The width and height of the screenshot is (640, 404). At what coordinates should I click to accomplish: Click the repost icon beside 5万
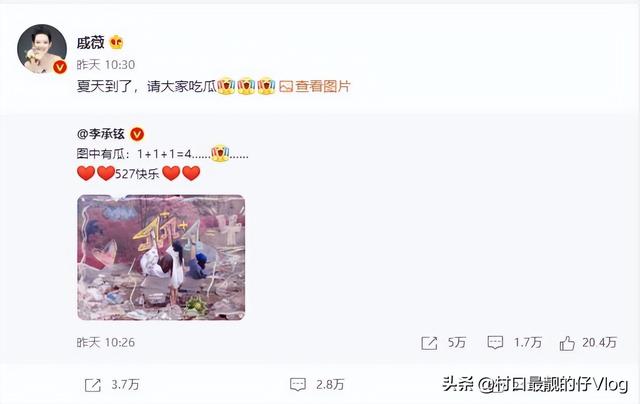tap(429, 343)
